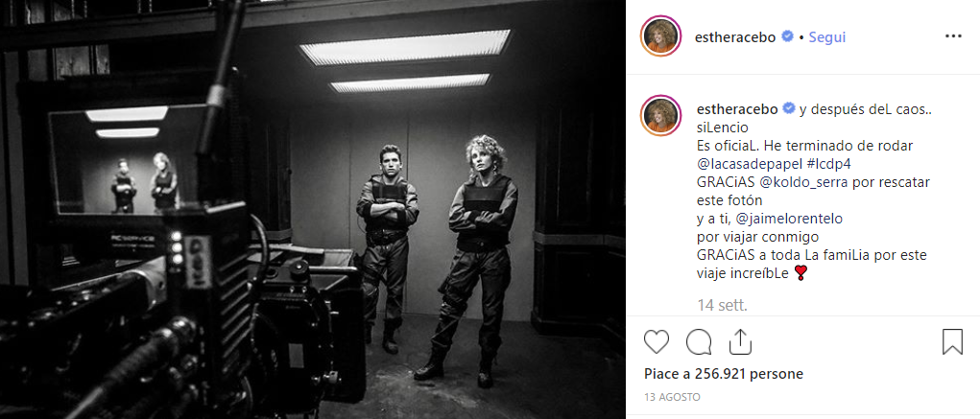The image size is (980, 419).
Task: Save post with bookmark icon
Action: tap(952, 342)
